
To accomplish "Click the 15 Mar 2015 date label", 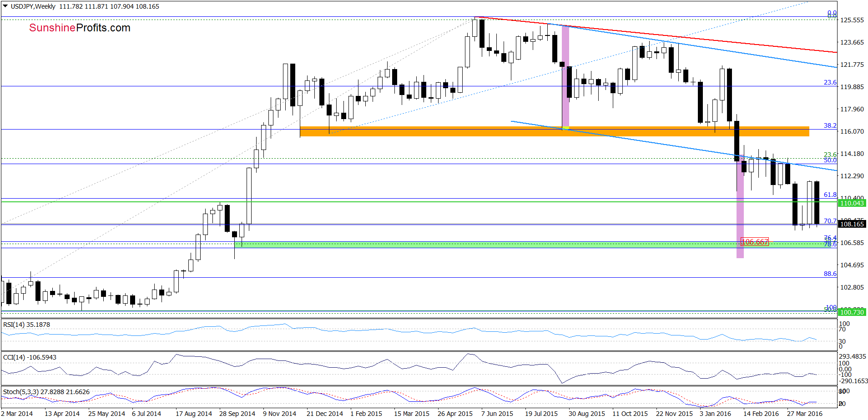I will (412, 414).
